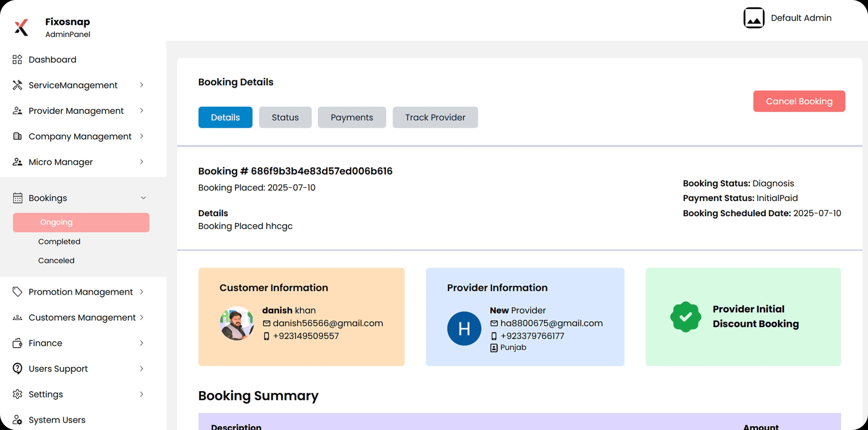
Task: Click danish khan's profile photo
Action: point(237,323)
